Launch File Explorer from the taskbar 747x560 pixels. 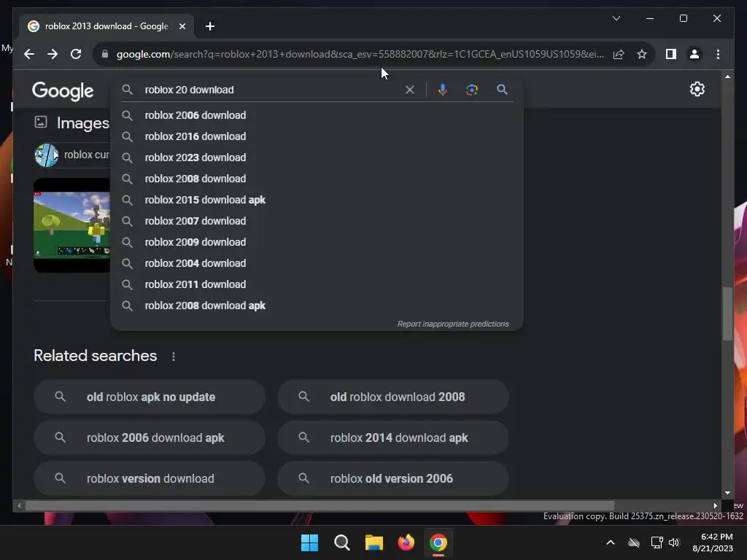click(374, 542)
